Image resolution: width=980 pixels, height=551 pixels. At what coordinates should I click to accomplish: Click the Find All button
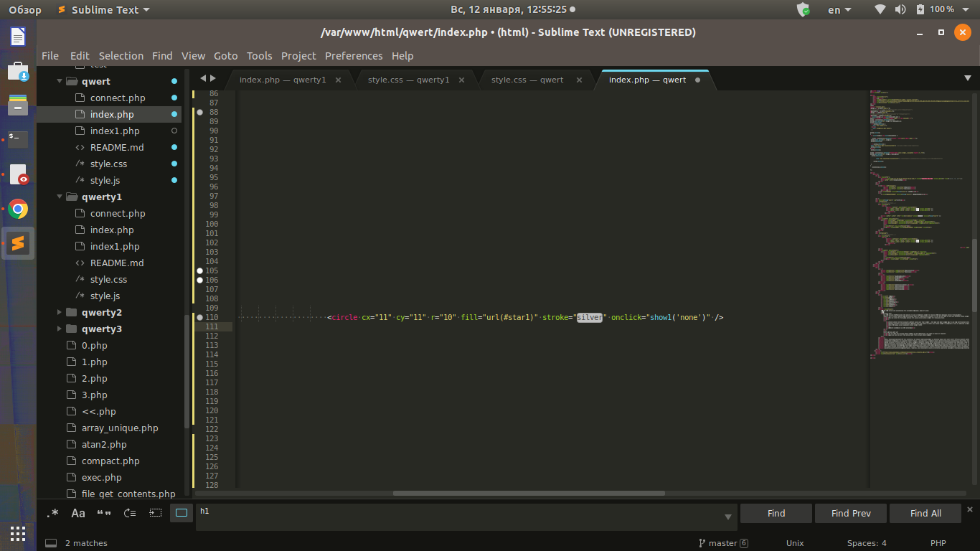[925, 513]
